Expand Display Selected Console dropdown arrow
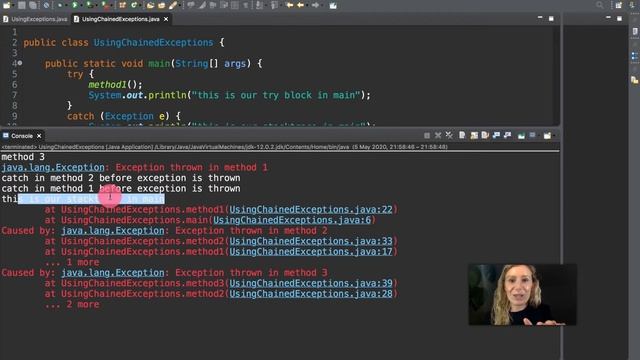 539,136
